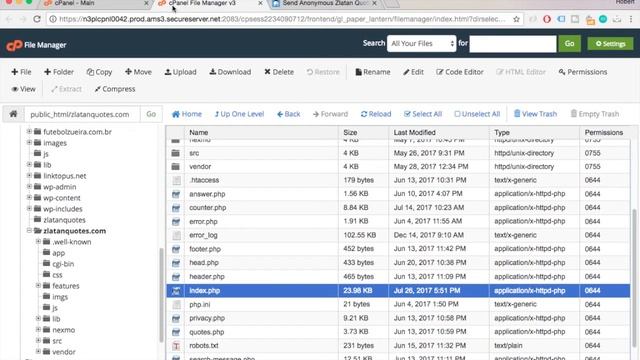Expand the linktopus.net folder
Viewport: 640px width, 360px height.
(x=29, y=176)
